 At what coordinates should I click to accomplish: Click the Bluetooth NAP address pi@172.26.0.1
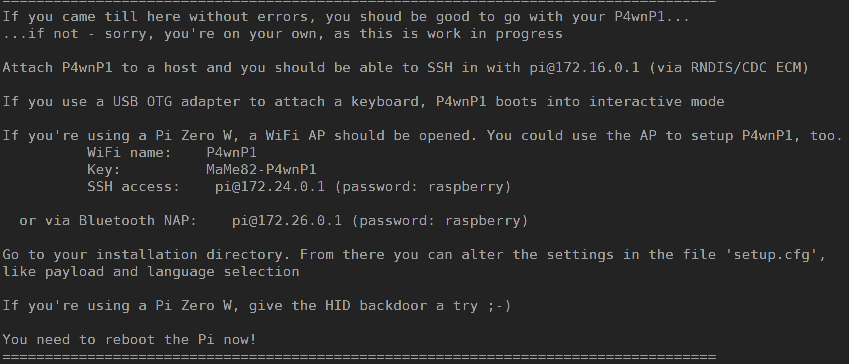point(287,220)
